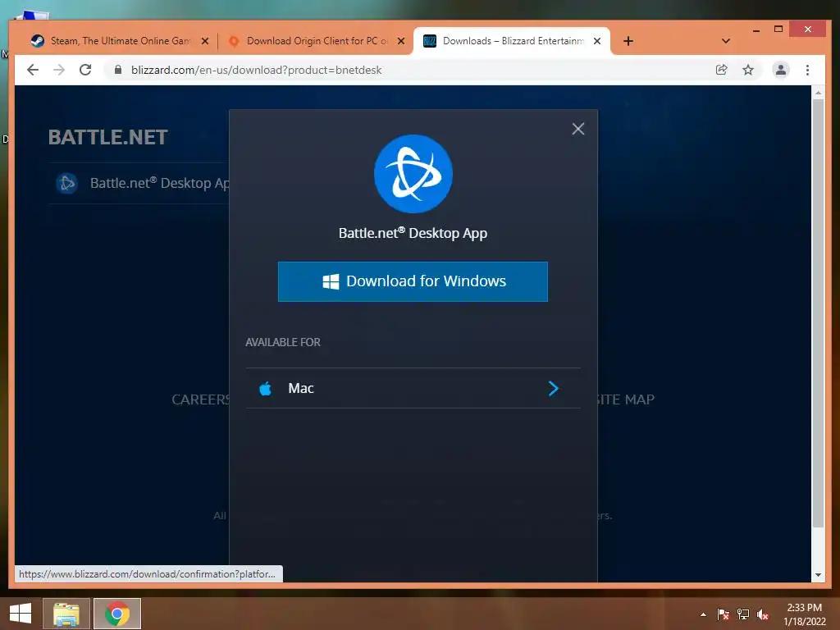Open the tab search dropdown arrow

726,41
